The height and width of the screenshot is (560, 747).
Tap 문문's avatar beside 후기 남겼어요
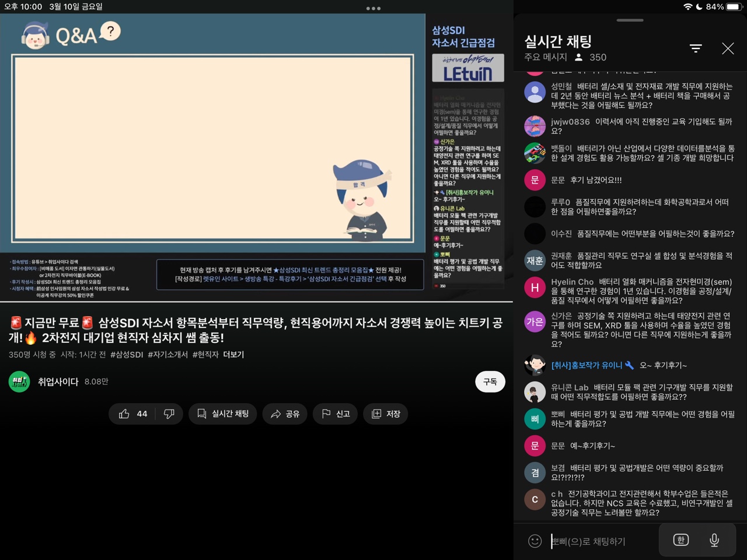tap(535, 180)
